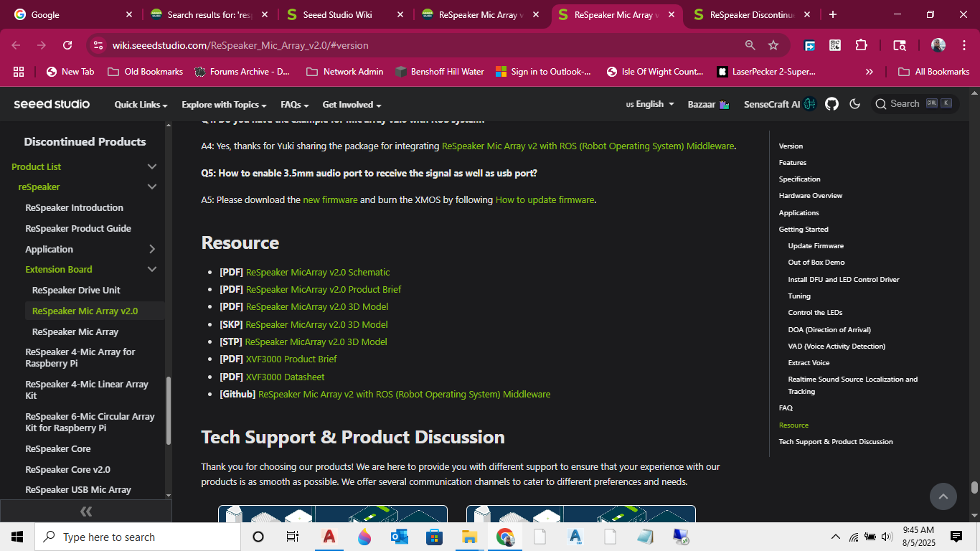The width and height of the screenshot is (980, 551).
Task: Open browser zoom magnifier icon
Action: 750,45
